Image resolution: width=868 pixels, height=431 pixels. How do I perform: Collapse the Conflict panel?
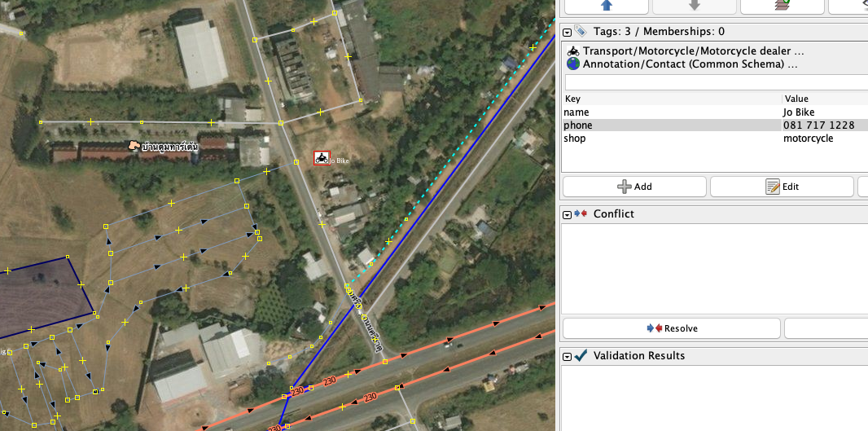coord(567,214)
